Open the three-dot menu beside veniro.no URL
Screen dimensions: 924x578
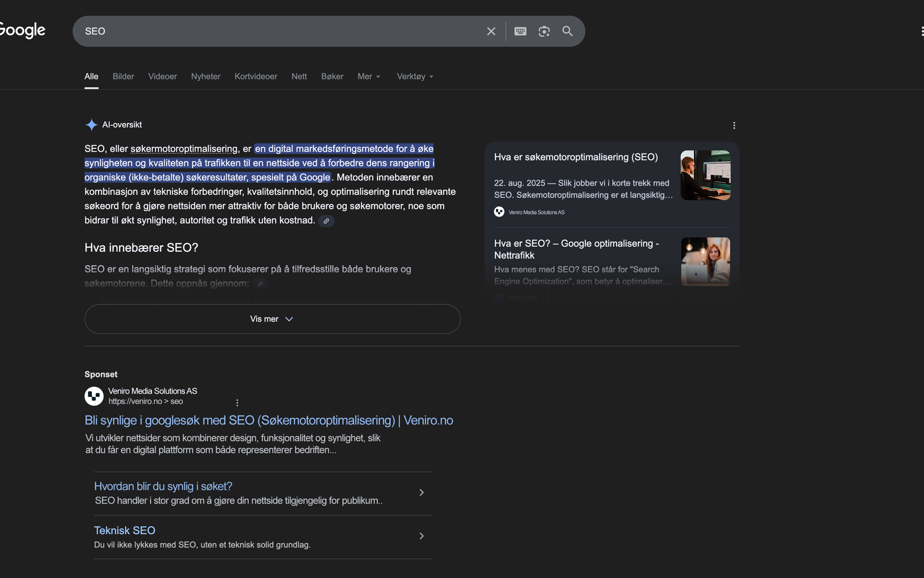coord(237,402)
